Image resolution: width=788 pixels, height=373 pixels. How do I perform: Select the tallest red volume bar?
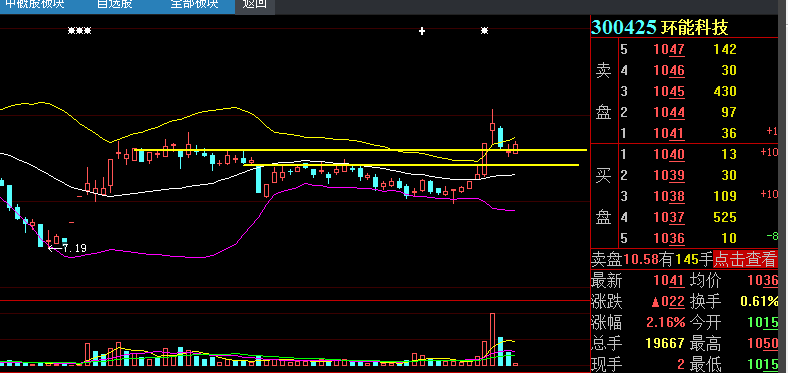492,339
